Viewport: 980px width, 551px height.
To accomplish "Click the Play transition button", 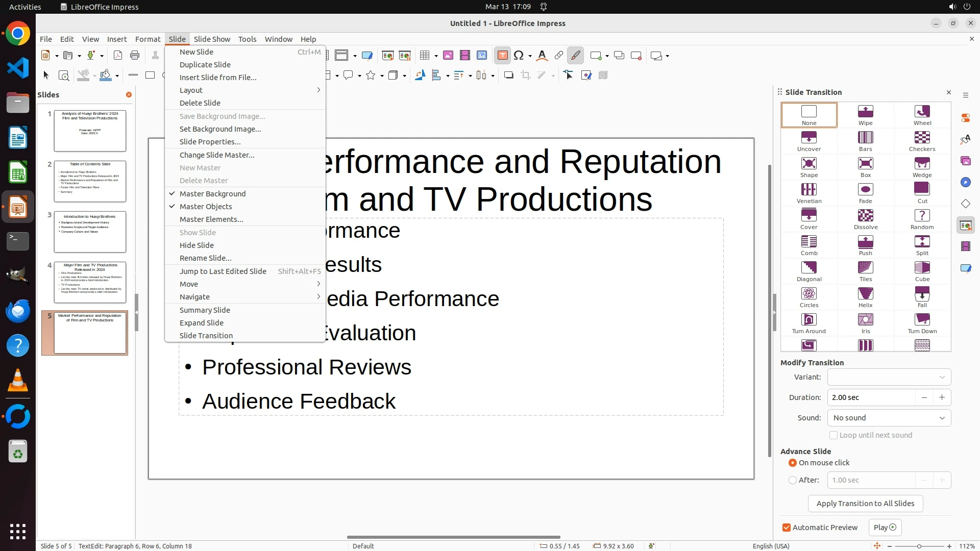I will pos(885,528).
